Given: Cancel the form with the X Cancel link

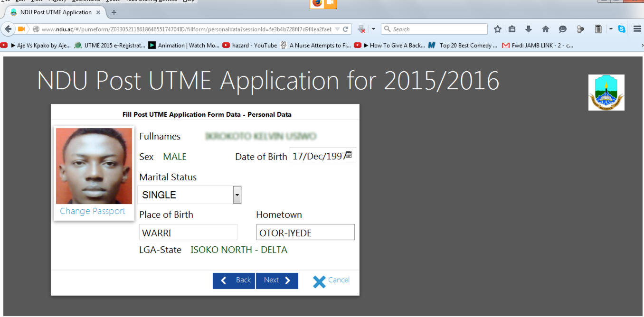Looking at the screenshot, I should click(331, 281).
